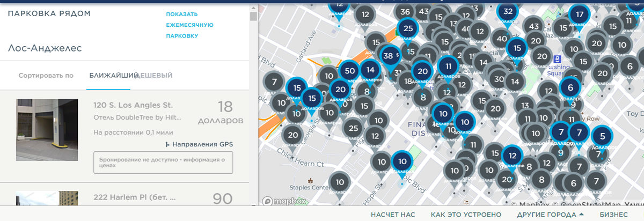Screen dimensions: 644x221
Task: Click gray 10 pin above Staples Center label
Action: [340, 182]
